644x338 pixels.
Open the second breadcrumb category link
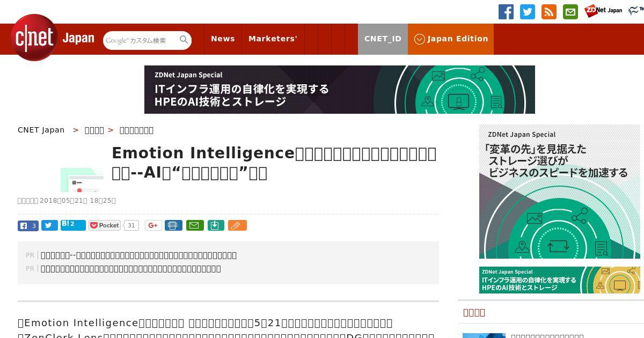pos(94,130)
